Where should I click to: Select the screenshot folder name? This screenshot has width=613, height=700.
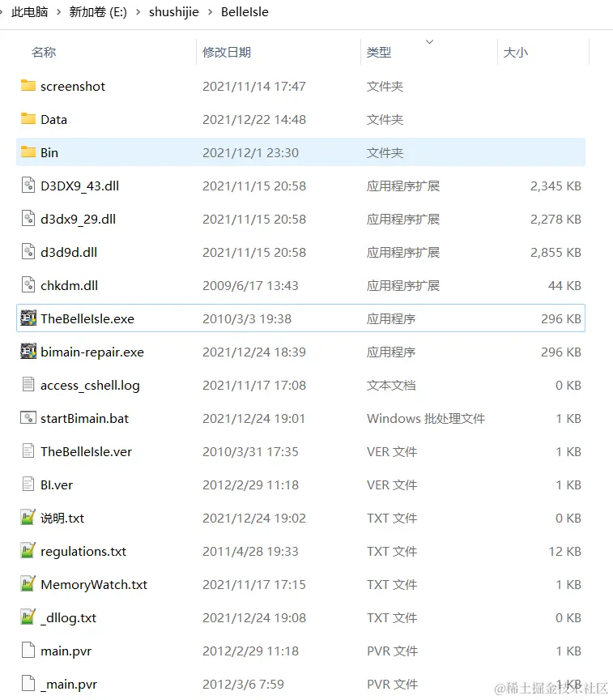pyautogui.click(x=73, y=86)
